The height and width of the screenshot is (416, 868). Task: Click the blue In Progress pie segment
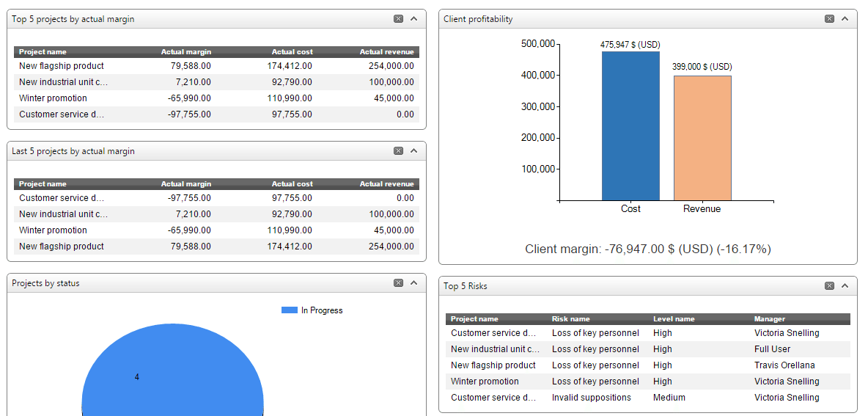pyautogui.click(x=173, y=370)
